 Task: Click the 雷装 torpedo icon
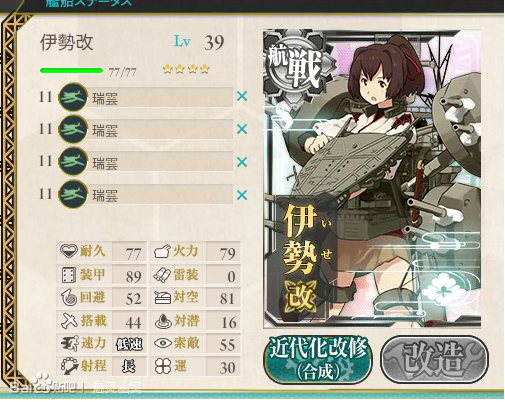tap(162, 275)
